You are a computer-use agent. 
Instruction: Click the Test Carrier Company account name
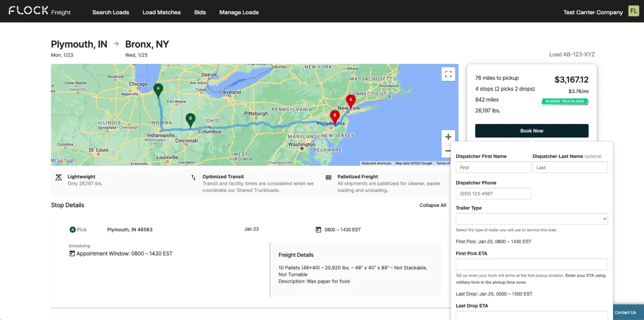593,12
